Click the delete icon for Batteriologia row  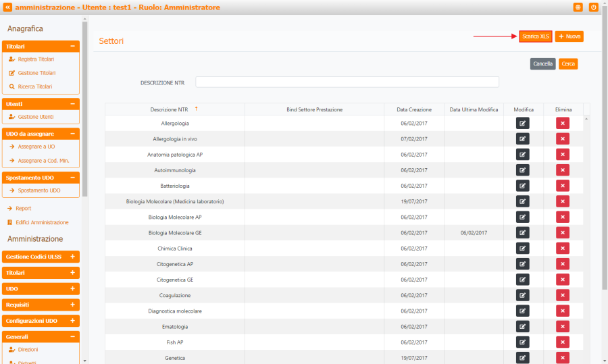(562, 185)
